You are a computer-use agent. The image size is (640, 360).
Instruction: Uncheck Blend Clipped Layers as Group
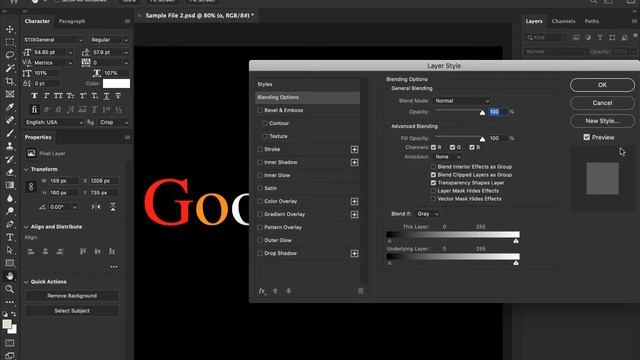tap(433, 175)
